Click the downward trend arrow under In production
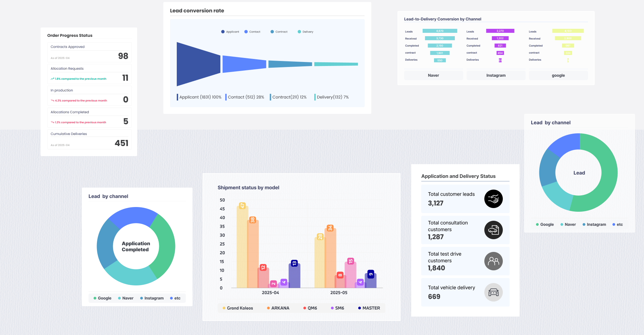The width and height of the screenshot is (644, 335). [52, 100]
